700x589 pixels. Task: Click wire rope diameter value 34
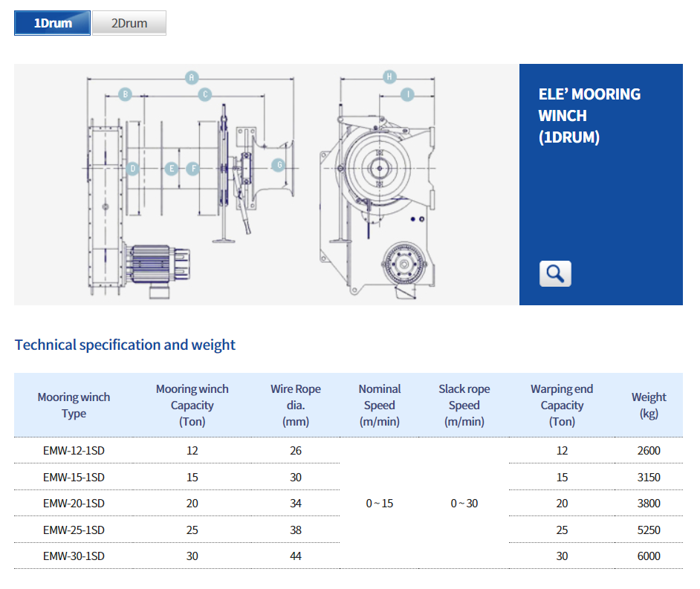296,504
